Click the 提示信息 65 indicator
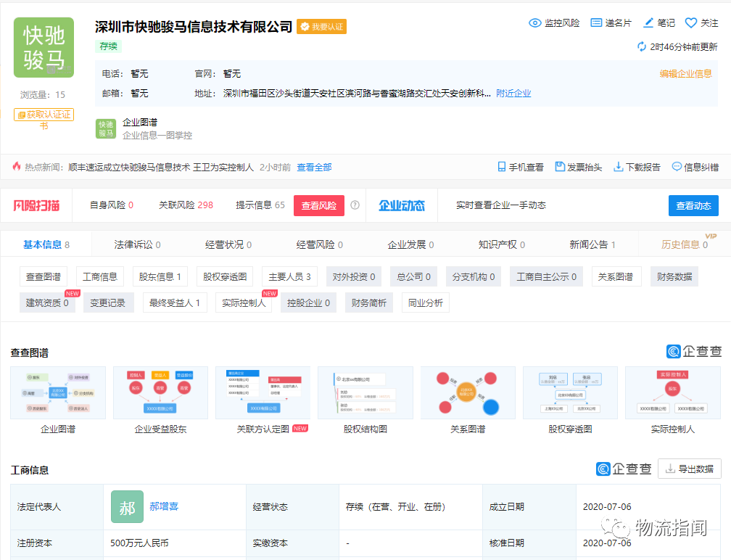Viewport: 731px width, 560px height. (260, 205)
